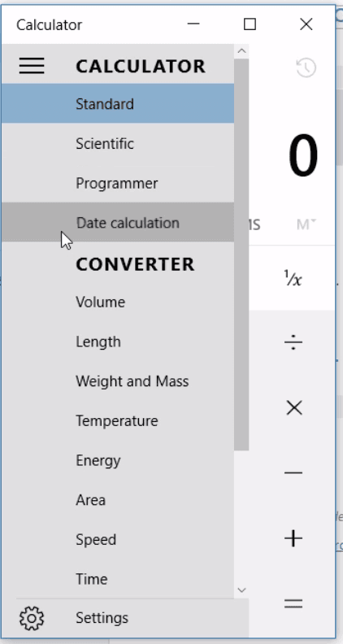Image resolution: width=343 pixels, height=644 pixels.
Task: Click the menu scrollbar down arrow
Action: tap(241, 590)
